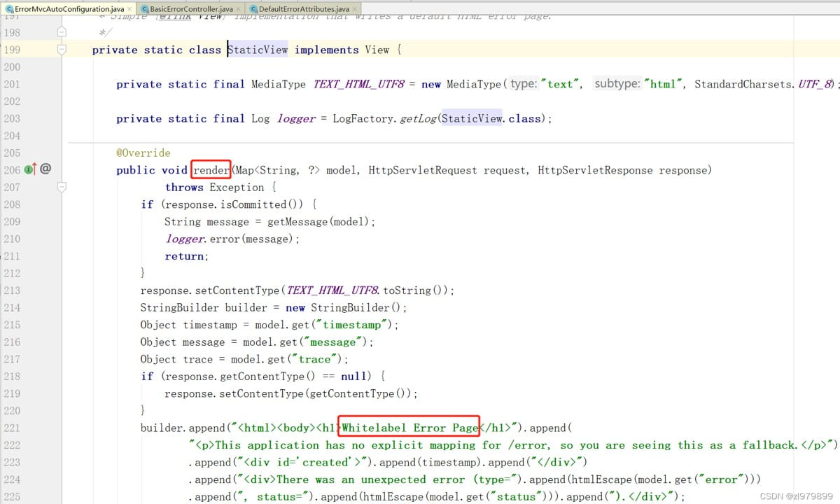The image size is (840, 504).
Task: Click the @Override annotation
Action: click(x=143, y=153)
